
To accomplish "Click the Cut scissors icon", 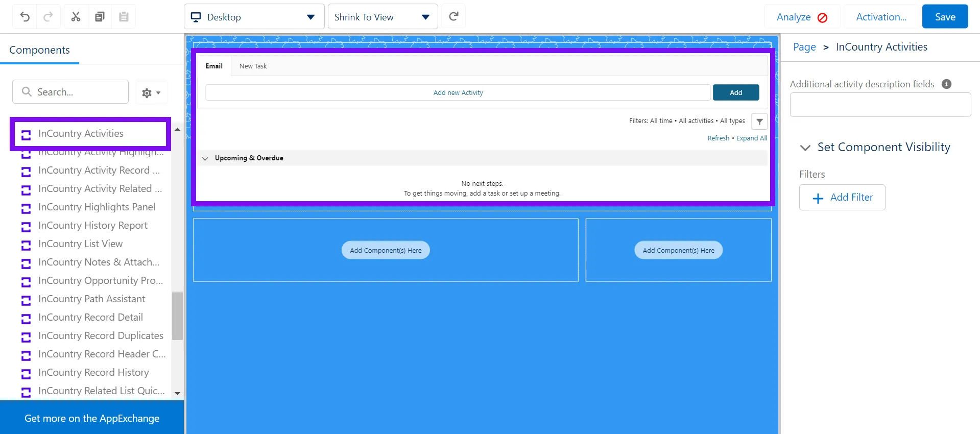I will click(x=76, y=17).
